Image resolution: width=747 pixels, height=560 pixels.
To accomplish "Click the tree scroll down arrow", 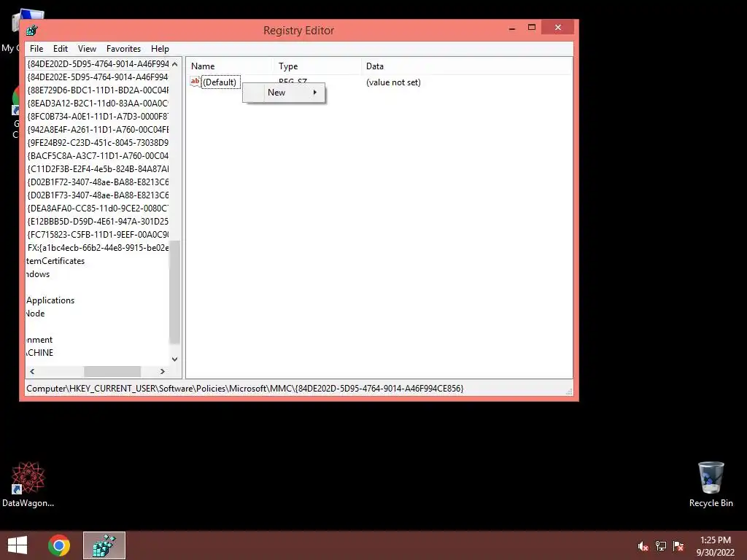I will pos(175,359).
